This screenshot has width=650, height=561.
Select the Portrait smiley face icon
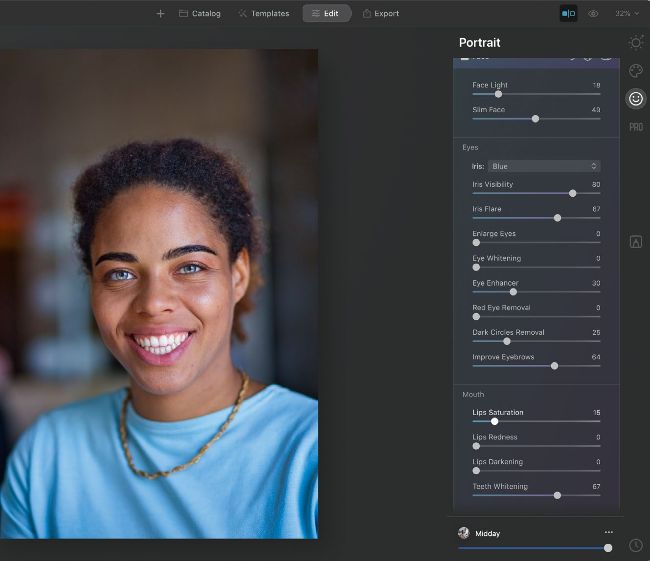[636, 99]
